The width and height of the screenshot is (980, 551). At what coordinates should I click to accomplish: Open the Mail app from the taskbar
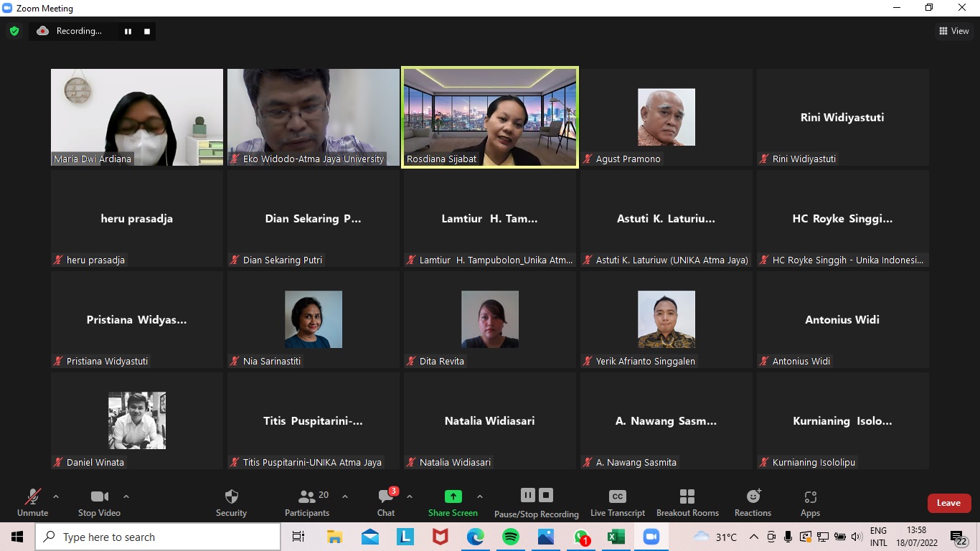[370, 537]
